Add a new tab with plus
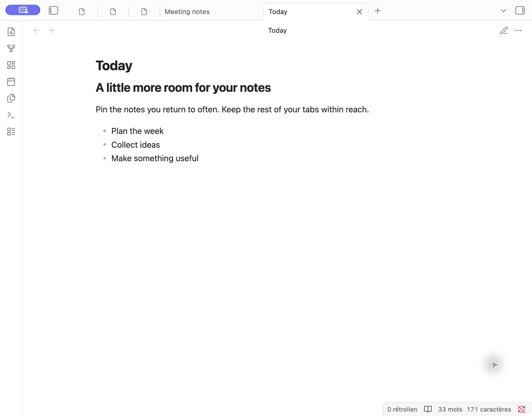Viewport: 532px width, 416px height. pyautogui.click(x=378, y=11)
